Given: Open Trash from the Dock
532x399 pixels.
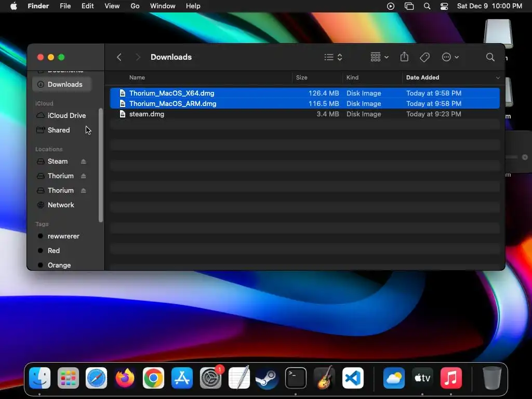Looking at the screenshot, I should [492, 378].
